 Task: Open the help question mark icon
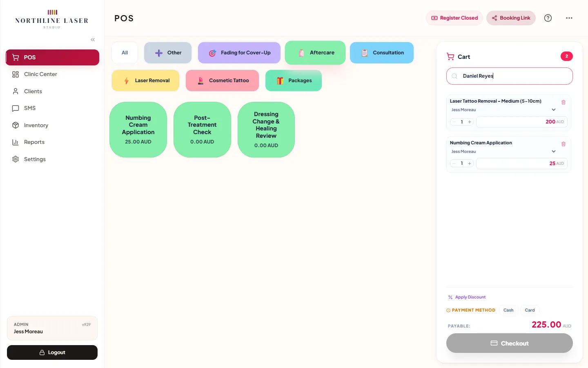548,18
